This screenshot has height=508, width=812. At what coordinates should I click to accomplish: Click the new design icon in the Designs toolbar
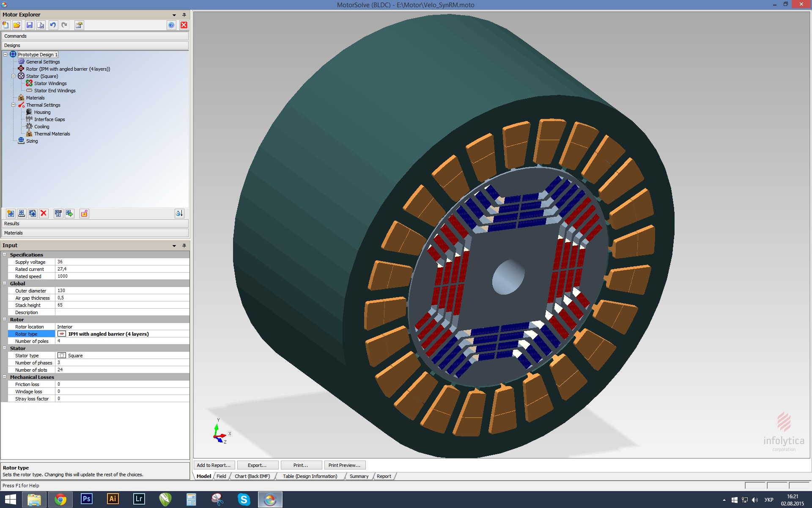[11, 213]
